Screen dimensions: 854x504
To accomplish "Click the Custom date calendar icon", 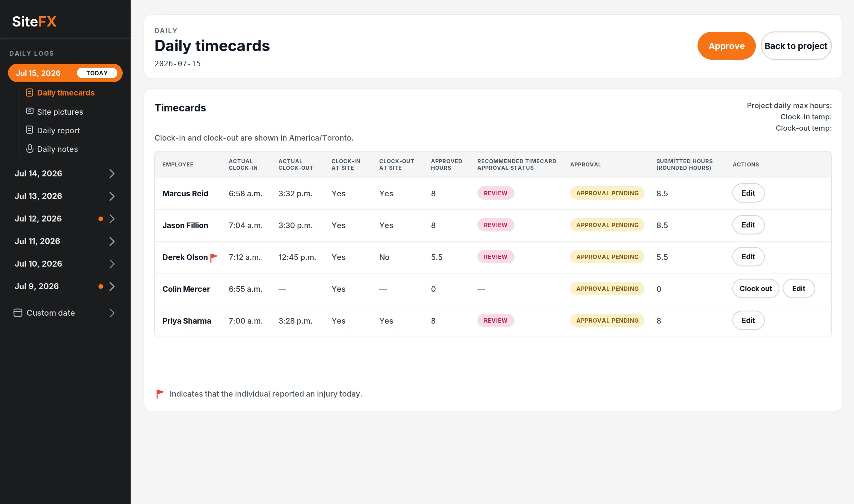I will [x=18, y=313].
